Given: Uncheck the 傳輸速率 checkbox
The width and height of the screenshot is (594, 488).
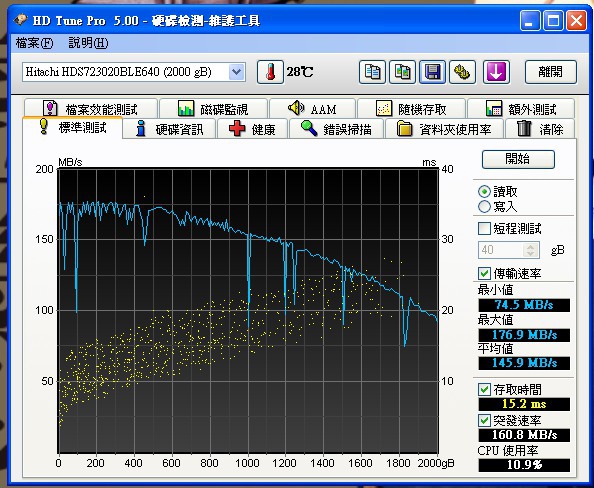Looking at the screenshot, I should click(484, 273).
